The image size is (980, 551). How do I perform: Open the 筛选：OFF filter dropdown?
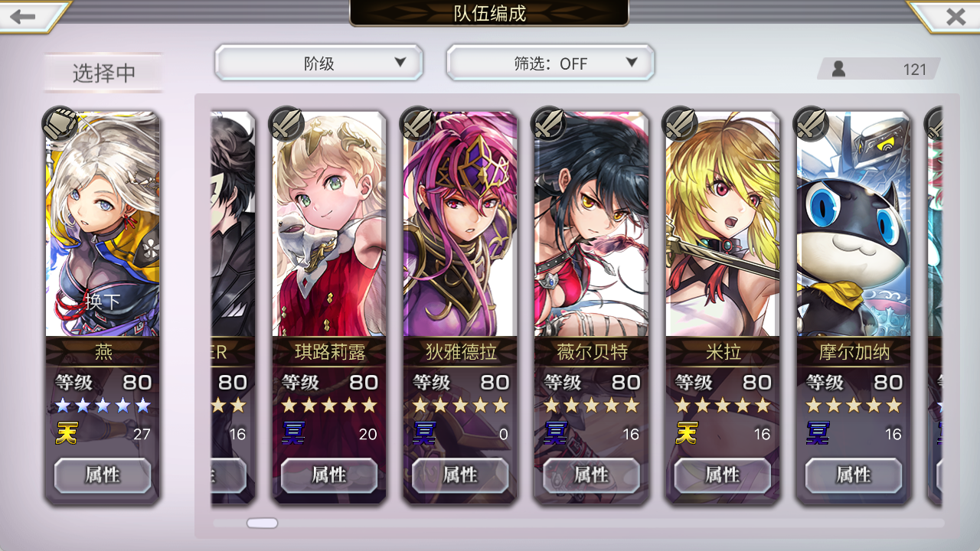point(550,63)
